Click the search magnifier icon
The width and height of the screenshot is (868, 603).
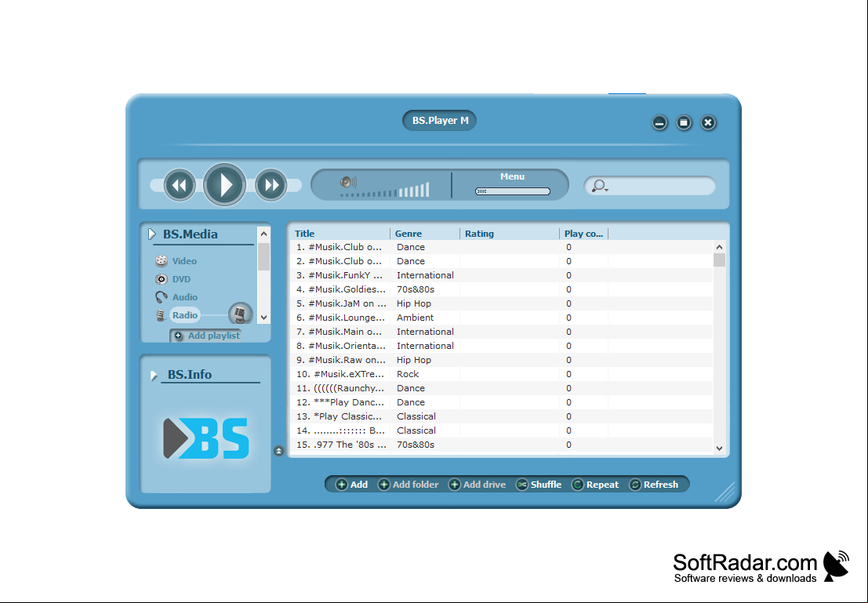[599, 186]
